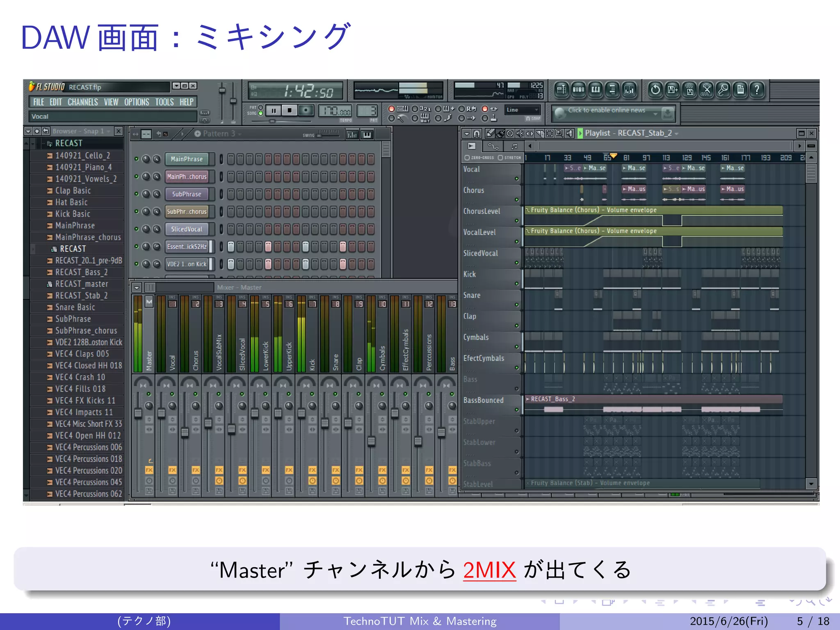Open the Mixer menu arrow
Image resolution: width=840 pixels, height=630 pixels.
137,288
